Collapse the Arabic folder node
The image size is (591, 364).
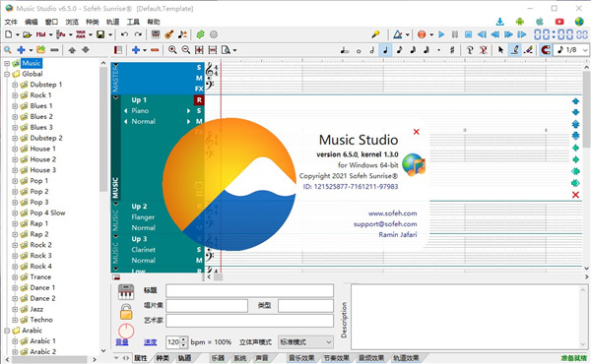pos(7,331)
